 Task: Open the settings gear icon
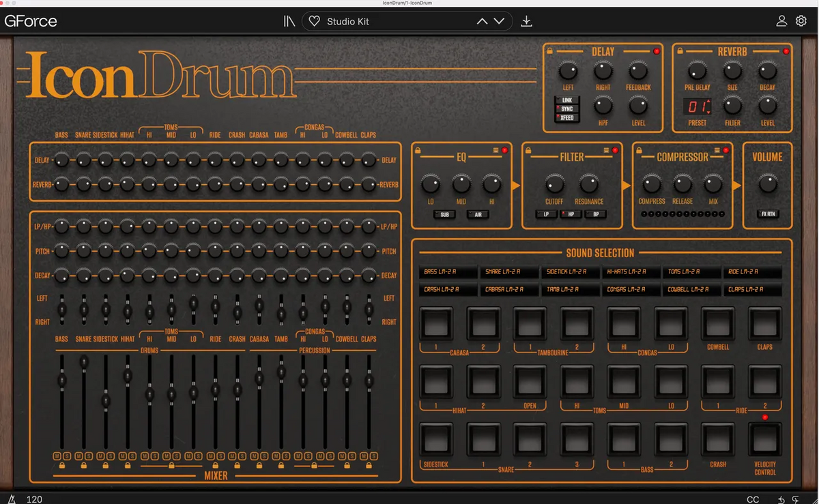click(x=801, y=21)
